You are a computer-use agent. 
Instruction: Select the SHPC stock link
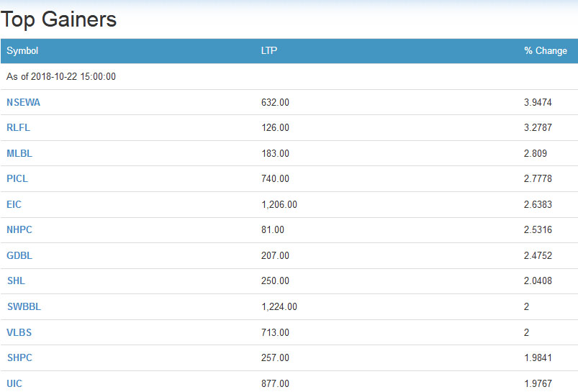[20, 357]
